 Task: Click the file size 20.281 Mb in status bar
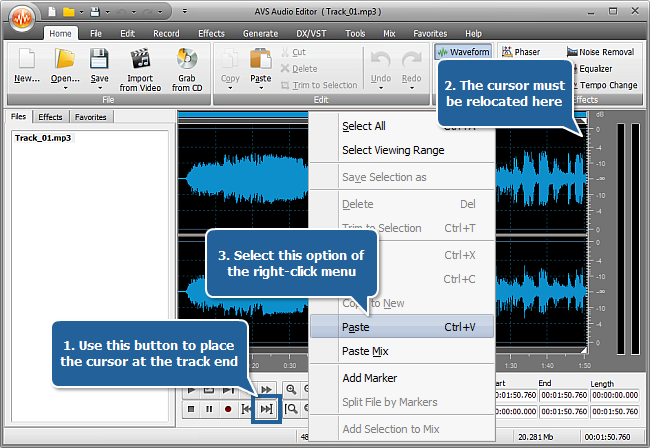coord(535,437)
